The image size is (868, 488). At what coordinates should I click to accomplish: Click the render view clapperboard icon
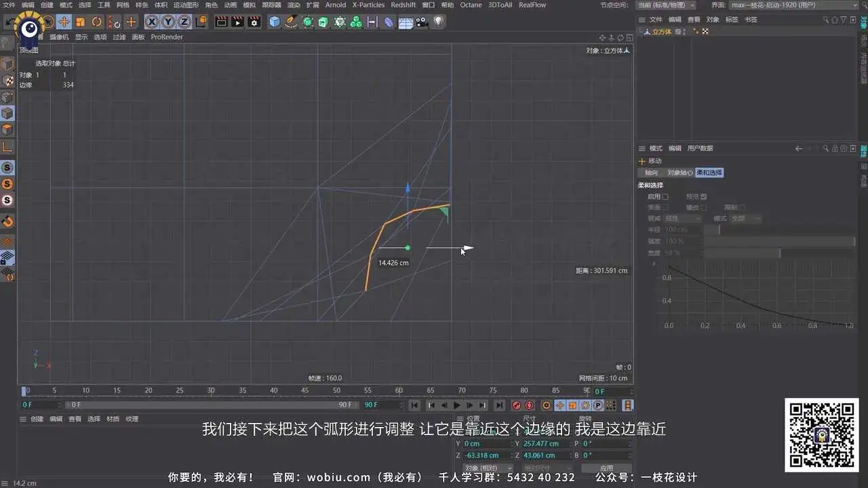(x=221, y=22)
